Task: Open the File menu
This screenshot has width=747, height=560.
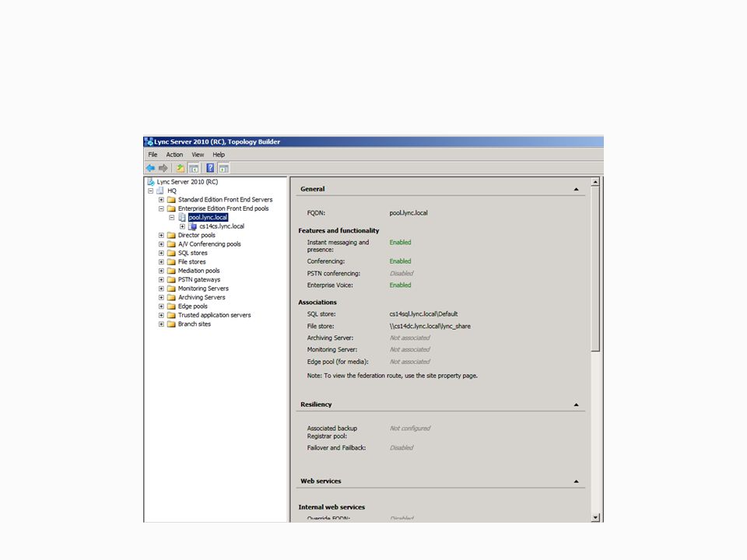Action: pyautogui.click(x=153, y=155)
